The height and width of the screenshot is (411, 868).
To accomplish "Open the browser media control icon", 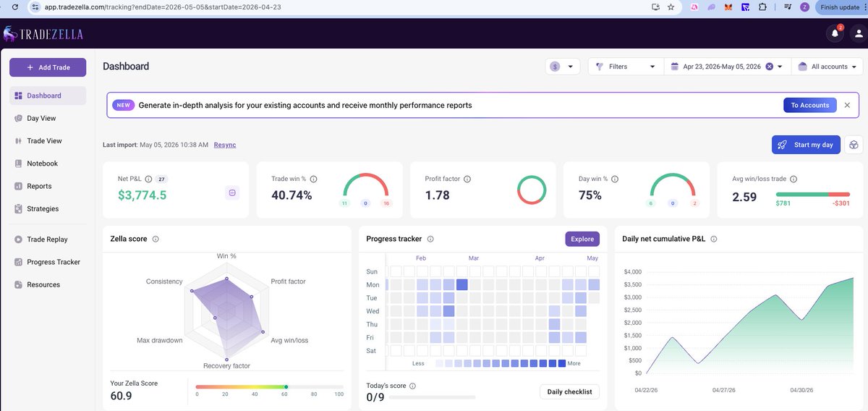I will click(x=787, y=7).
